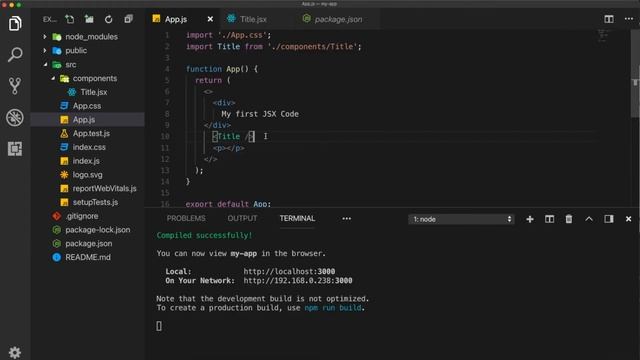Click line number 10 in gutter
Screen dimensions: 640x360
(165, 136)
